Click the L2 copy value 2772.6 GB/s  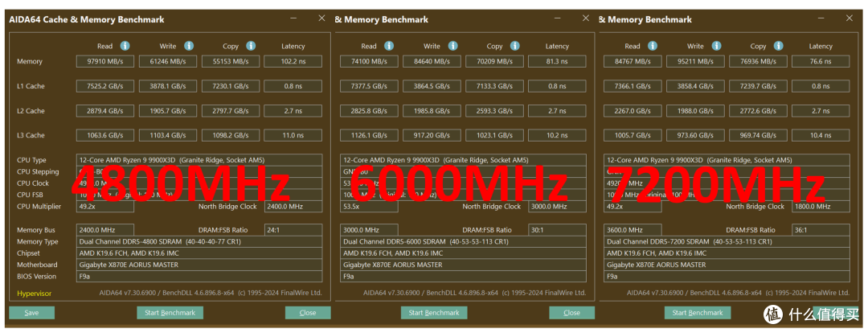click(x=759, y=111)
